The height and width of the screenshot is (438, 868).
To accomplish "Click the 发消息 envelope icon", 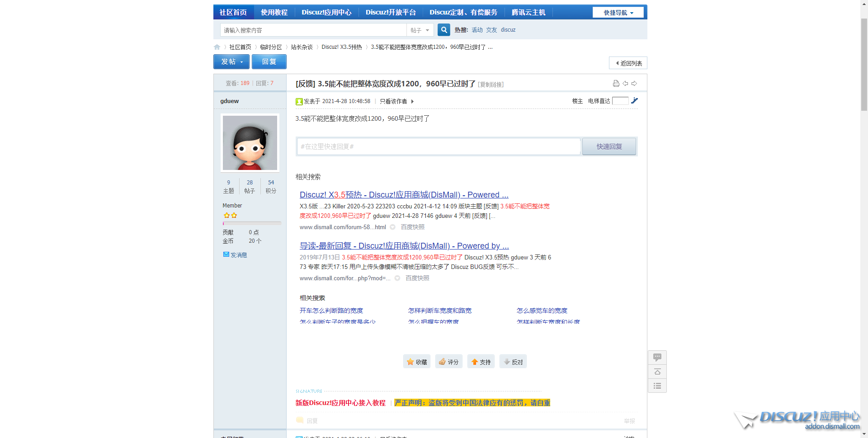I will pyautogui.click(x=226, y=254).
